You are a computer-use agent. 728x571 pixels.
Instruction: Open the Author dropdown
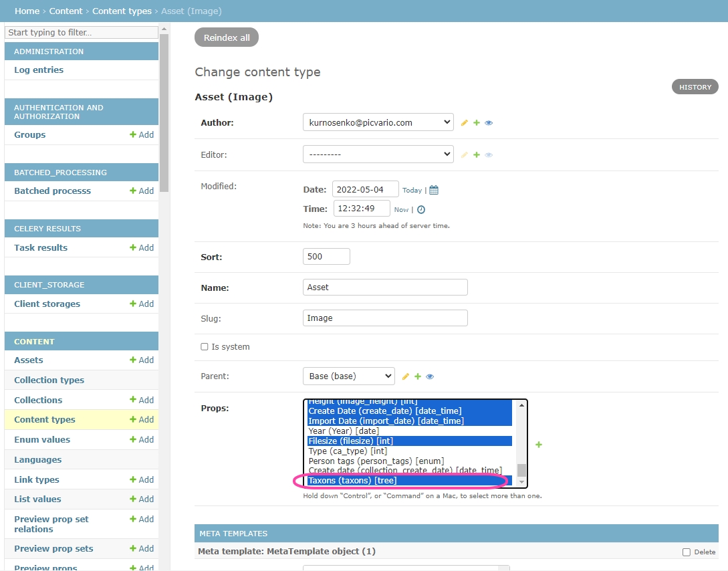coord(378,122)
